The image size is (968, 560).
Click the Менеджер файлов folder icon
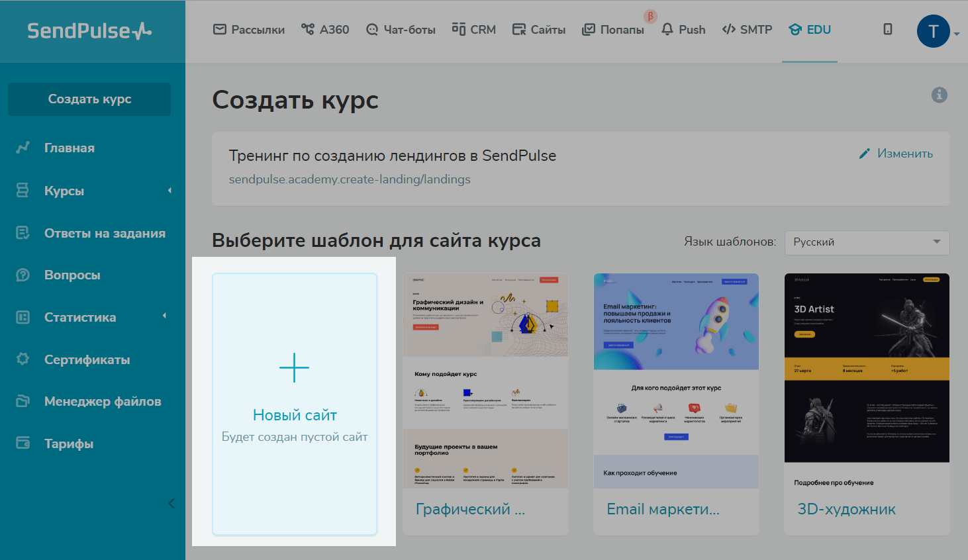(x=23, y=401)
